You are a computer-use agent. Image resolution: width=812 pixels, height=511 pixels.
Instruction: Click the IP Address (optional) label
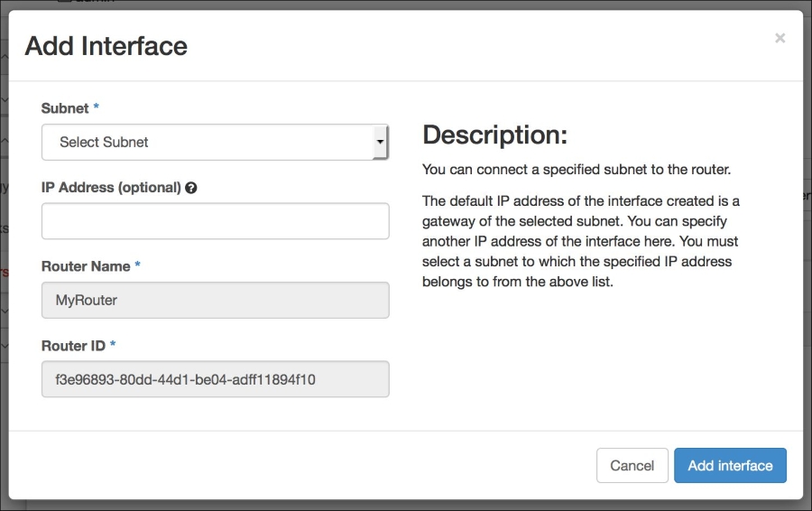111,188
